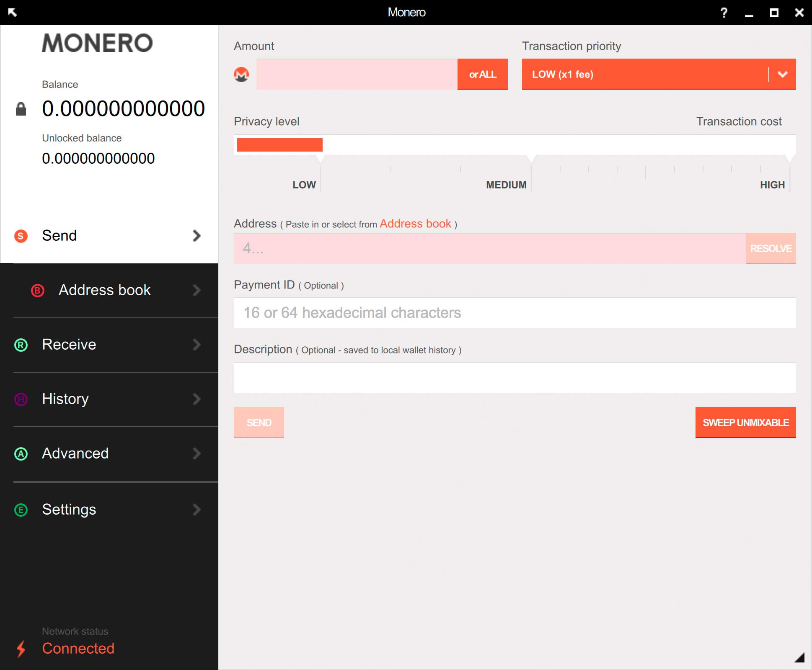Expand the Address Book section arrow
812x670 pixels.
click(198, 291)
